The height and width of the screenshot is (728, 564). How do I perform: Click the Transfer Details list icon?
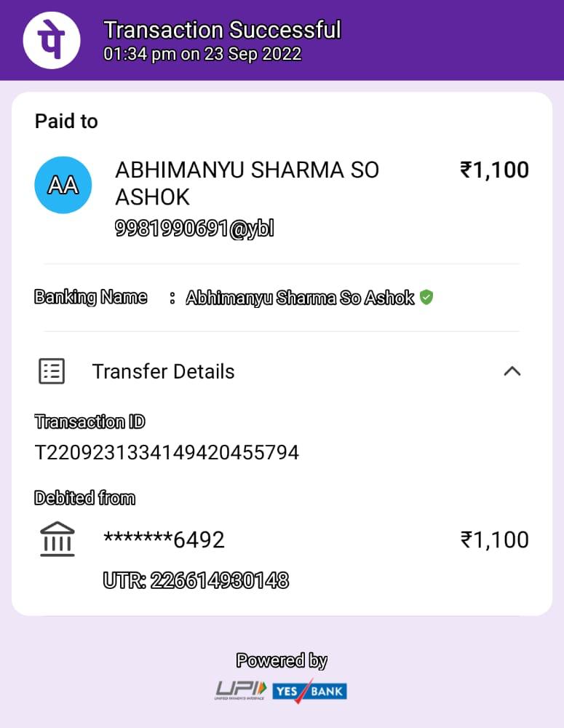pyautogui.click(x=51, y=371)
